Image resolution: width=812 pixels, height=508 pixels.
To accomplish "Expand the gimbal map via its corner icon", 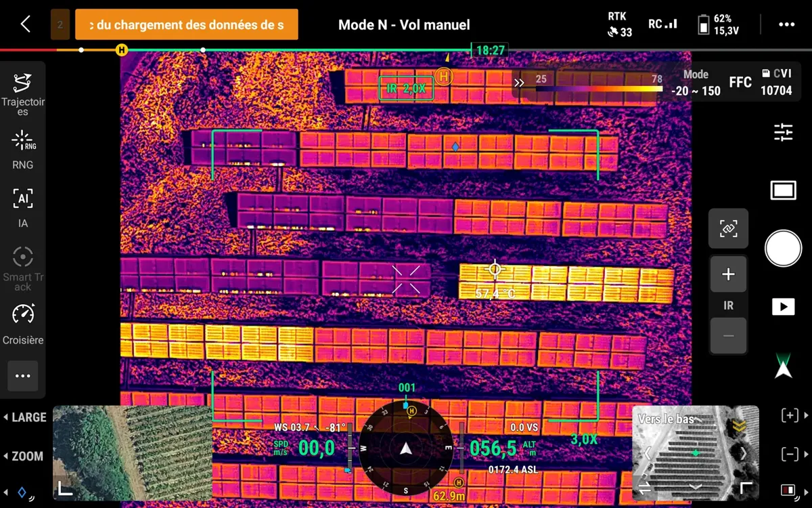I will [746, 488].
